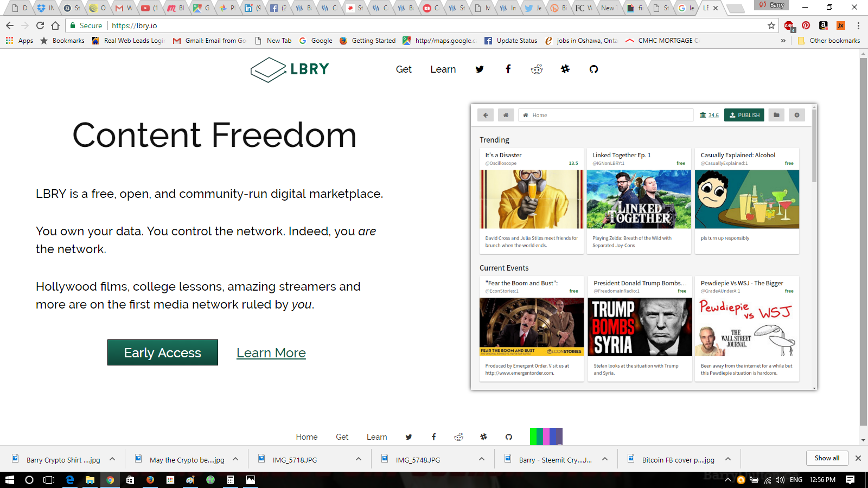Screen dimensions: 868x488
Task: Expand options for Bitcoin FB cover download
Action: pyautogui.click(x=728, y=459)
